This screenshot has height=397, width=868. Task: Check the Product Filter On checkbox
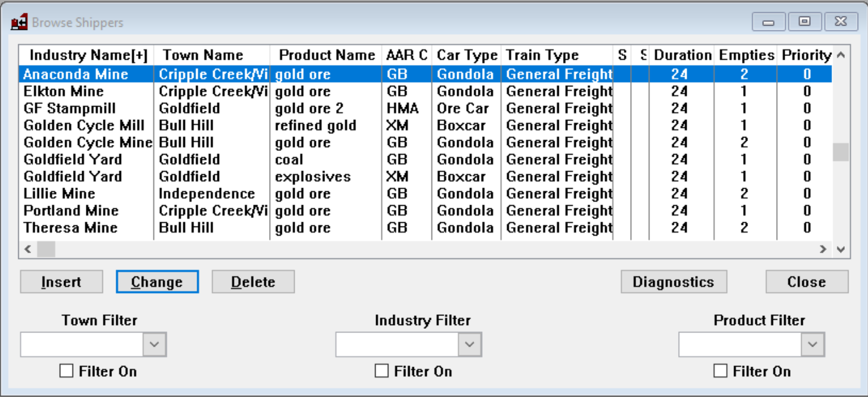(720, 371)
